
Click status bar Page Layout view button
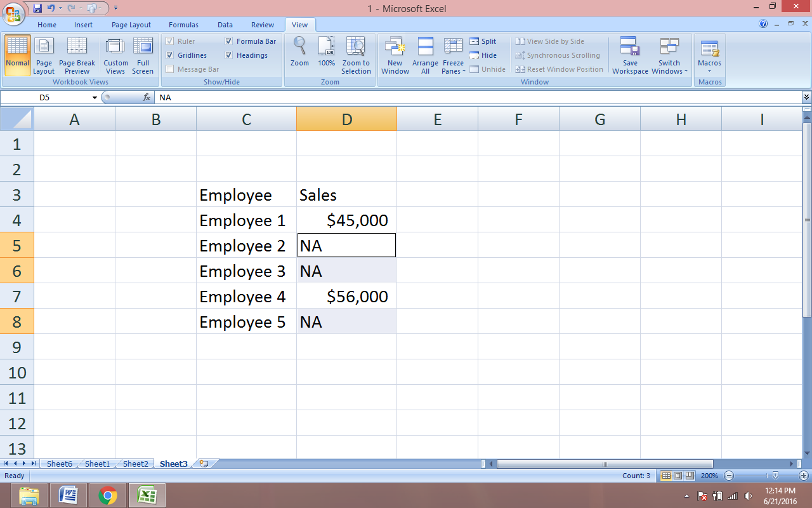[x=678, y=476]
